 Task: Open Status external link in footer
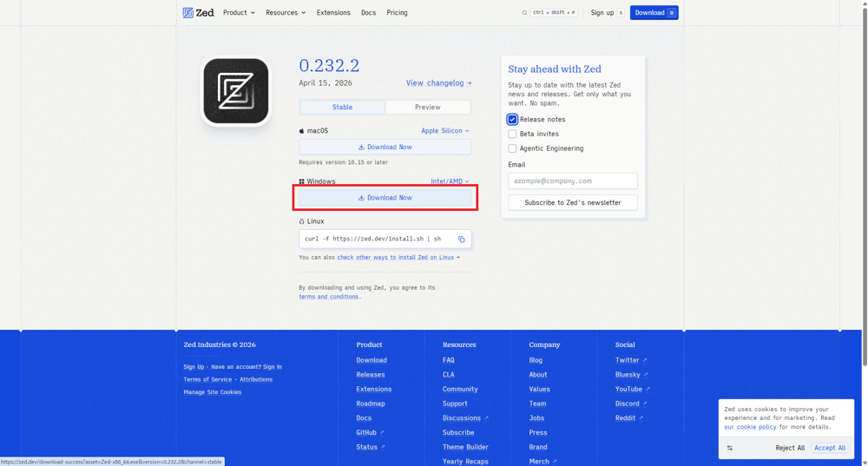(371, 447)
